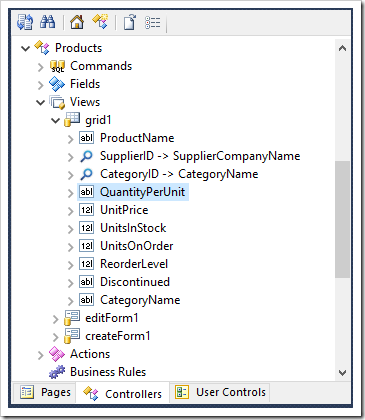The width and height of the screenshot is (365, 420).
Task: Click the numeric icon beside UnitsInStock
Action: click(x=86, y=228)
